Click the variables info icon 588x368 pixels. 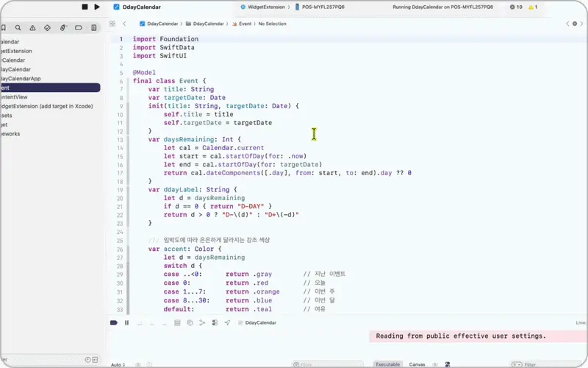(150, 364)
